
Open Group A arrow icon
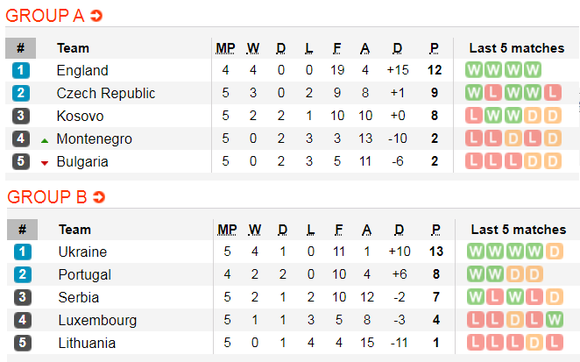96,16
